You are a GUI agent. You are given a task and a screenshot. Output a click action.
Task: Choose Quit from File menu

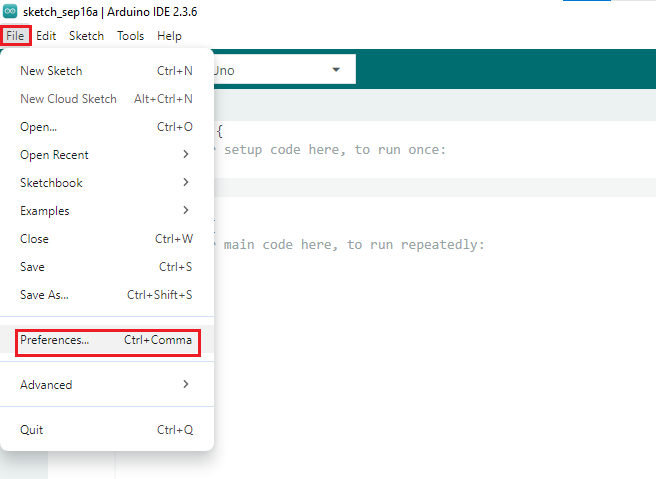click(x=107, y=430)
